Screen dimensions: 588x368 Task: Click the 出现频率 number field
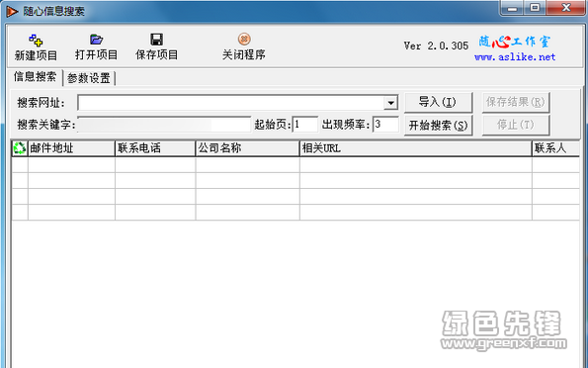385,125
